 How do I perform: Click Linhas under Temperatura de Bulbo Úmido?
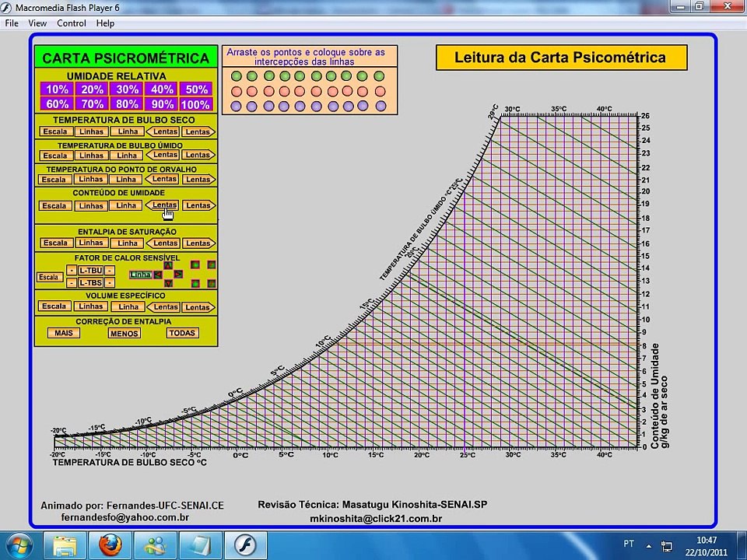pos(92,156)
